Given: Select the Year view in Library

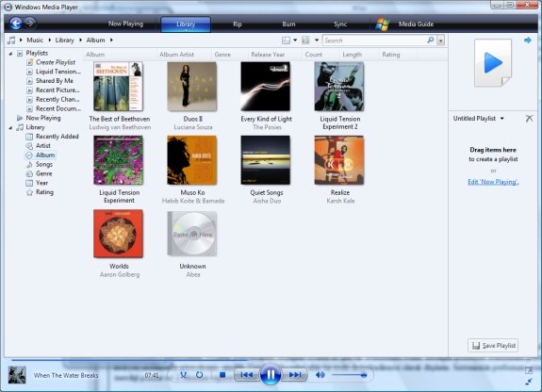Looking at the screenshot, I should point(41,183).
